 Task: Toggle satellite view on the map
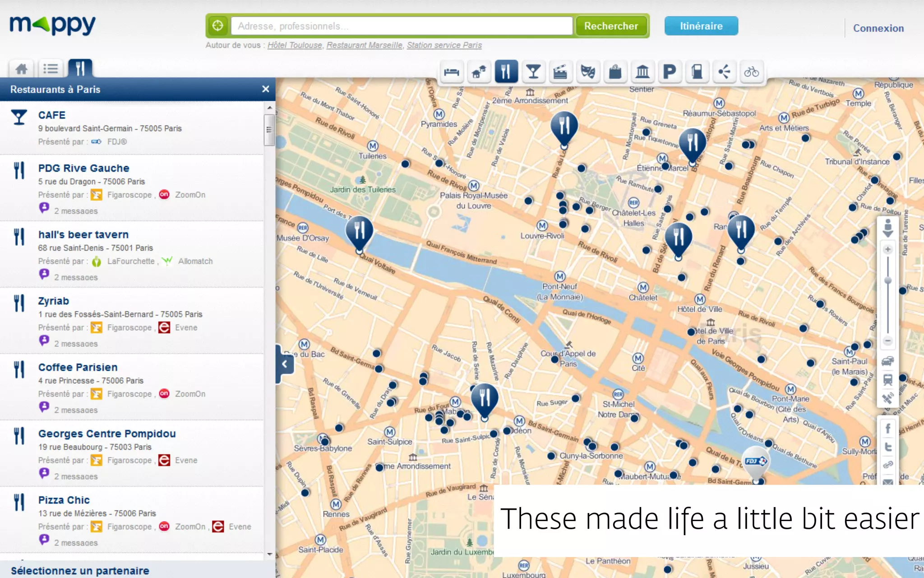coord(887,398)
